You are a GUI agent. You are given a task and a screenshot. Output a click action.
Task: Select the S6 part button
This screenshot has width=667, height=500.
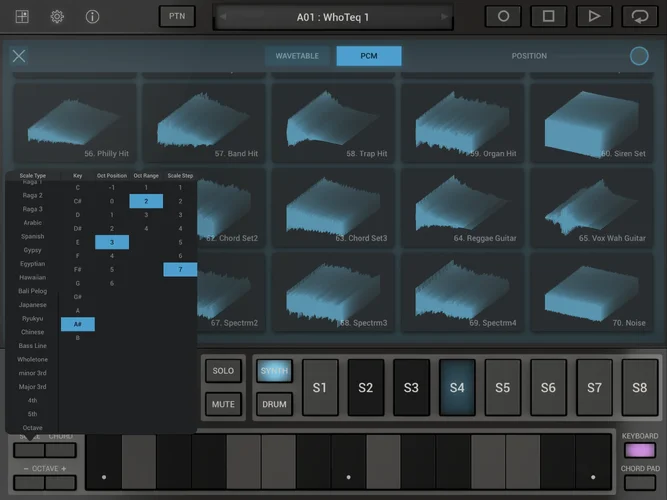pyautogui.click(x=548, y=387)
